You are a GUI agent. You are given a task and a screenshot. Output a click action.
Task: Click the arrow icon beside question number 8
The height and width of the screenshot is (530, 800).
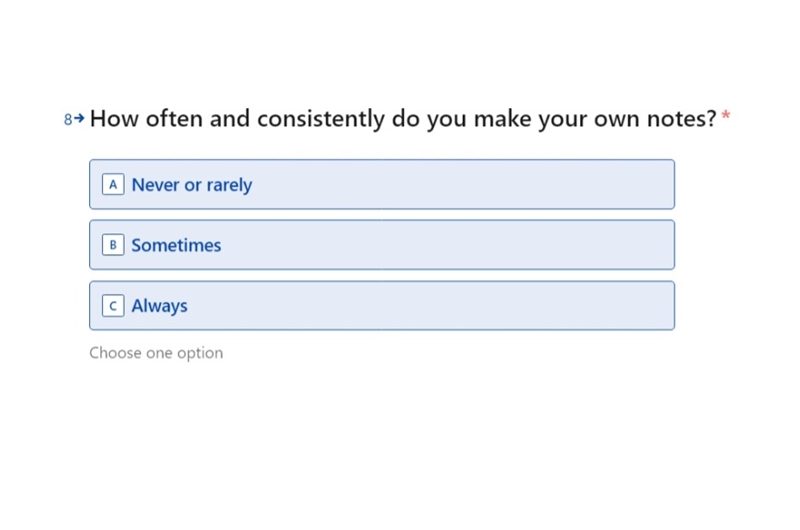[x=79, y=118]
